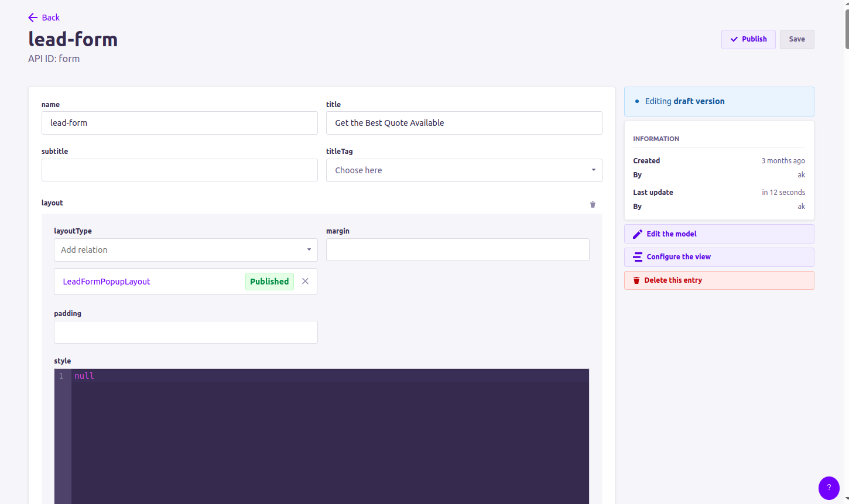The width and height of the screenshot is (849, 504).
Task: Click the INFORMATION panel heading
Action: click(x=656, y=139)
